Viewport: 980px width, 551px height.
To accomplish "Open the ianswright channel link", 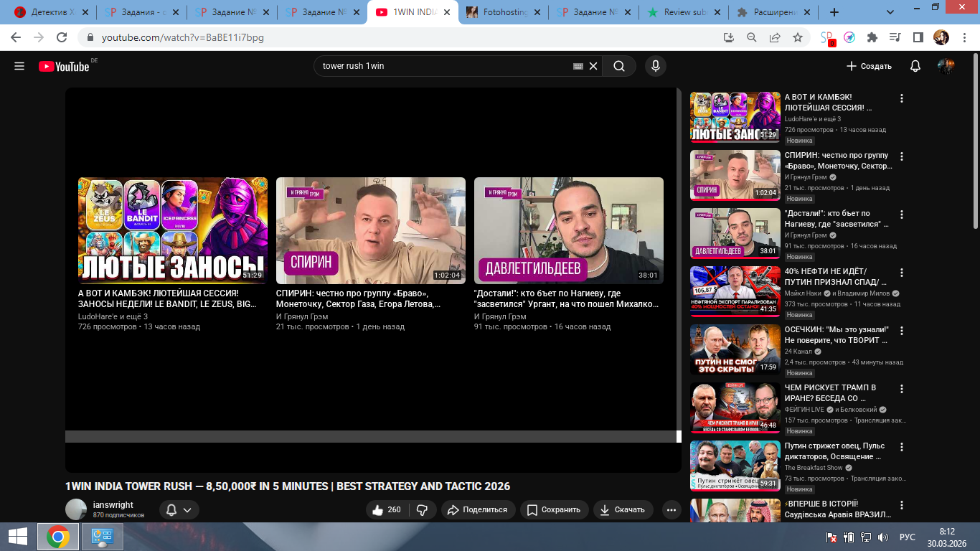I will [113, 505].
